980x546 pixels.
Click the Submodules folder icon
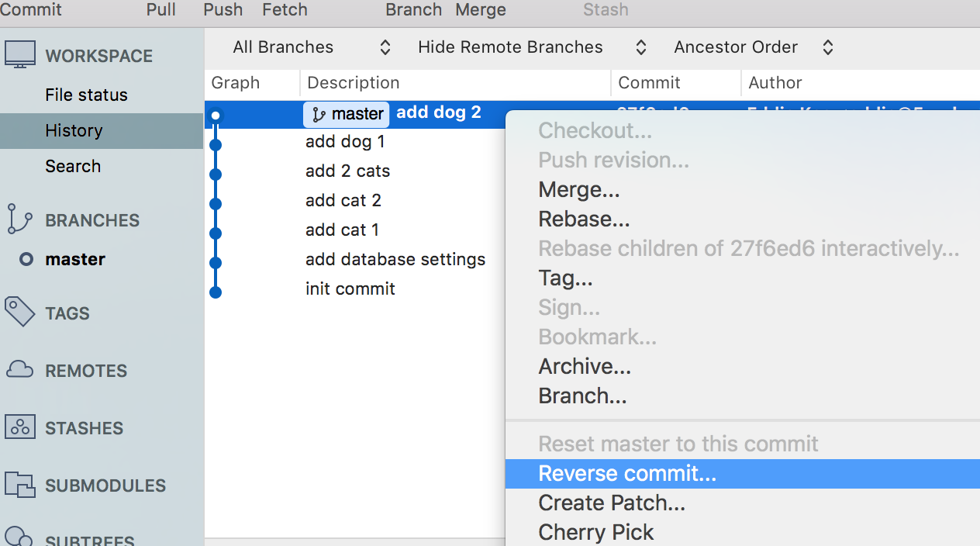click(x=20, y=485)
